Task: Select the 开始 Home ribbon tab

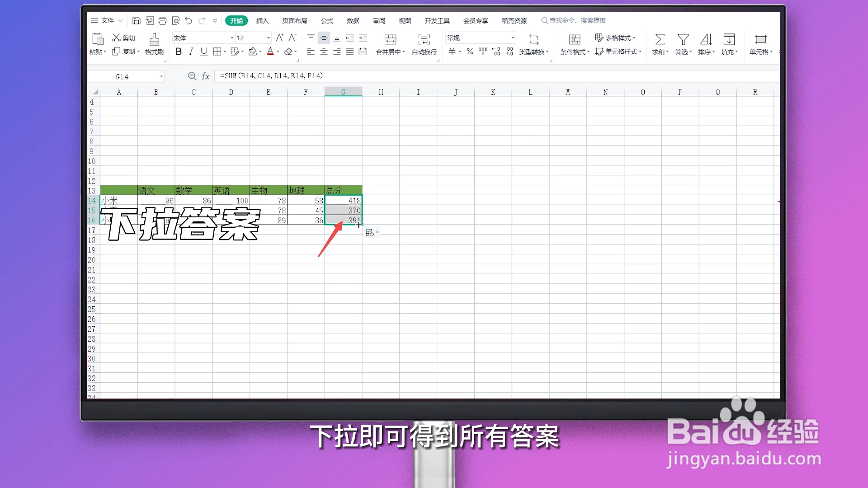Action: point(237,20)
